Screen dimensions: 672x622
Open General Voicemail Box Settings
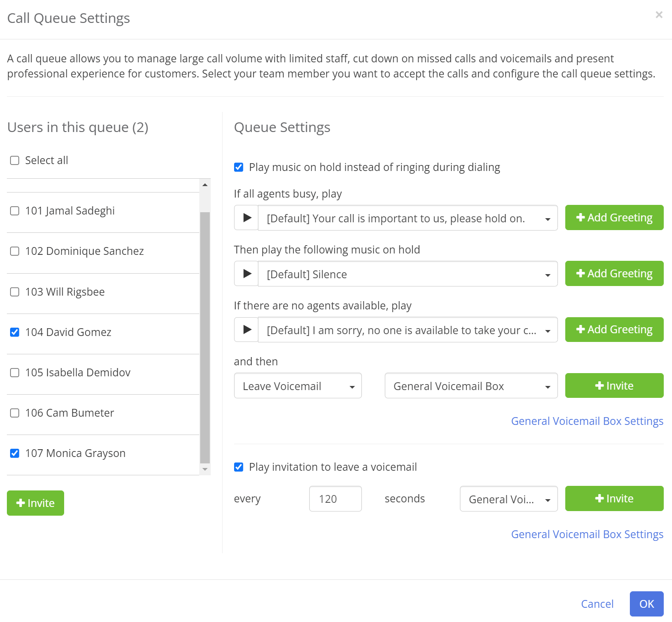[x=587, y=421]
